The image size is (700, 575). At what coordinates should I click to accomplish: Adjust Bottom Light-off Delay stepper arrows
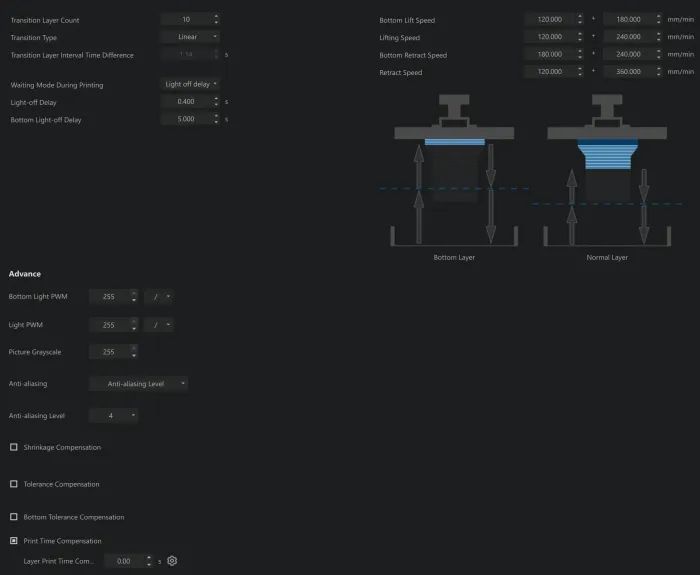coord(216,119)
